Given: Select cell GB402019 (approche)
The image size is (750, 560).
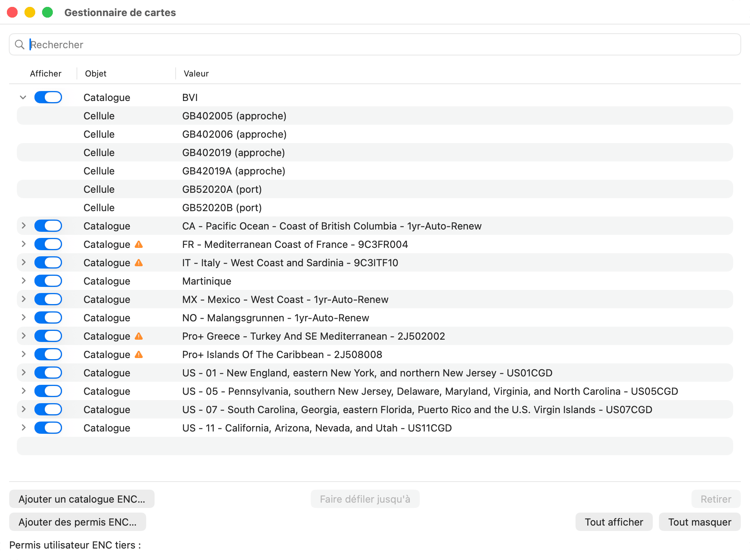Looking at the screenshot, I should coord(375,152).
